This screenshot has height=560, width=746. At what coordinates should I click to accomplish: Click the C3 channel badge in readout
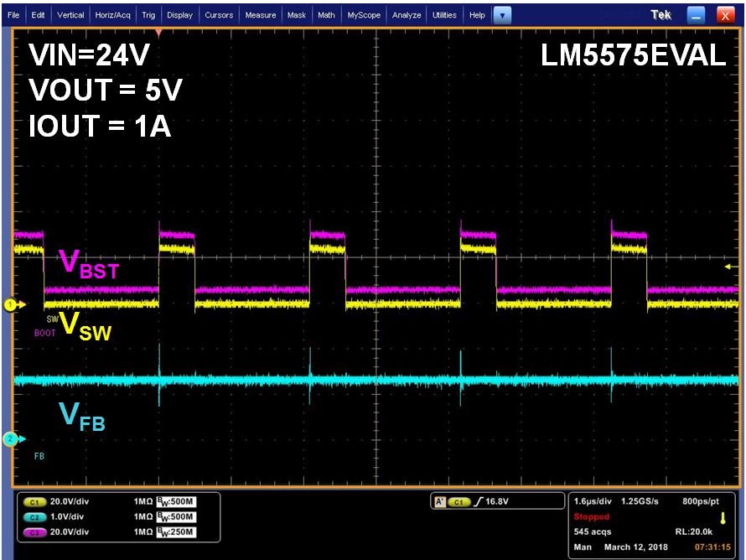coord(34,532)
